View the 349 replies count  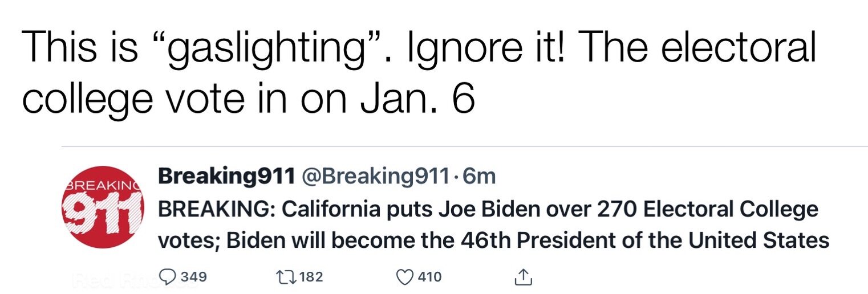(193, 277)
